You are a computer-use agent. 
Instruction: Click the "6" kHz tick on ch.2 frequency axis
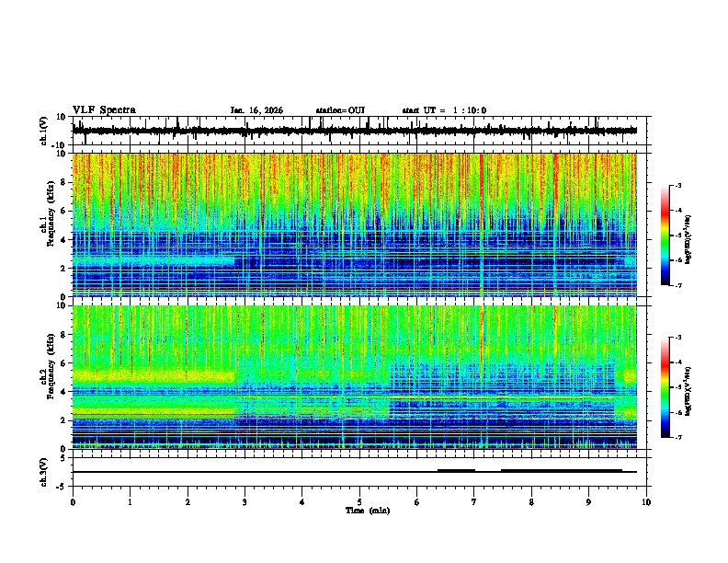tap(64, 363)
